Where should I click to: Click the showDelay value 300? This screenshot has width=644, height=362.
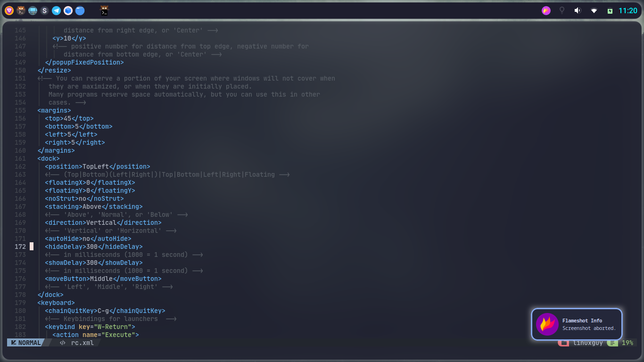coord(92,263)
